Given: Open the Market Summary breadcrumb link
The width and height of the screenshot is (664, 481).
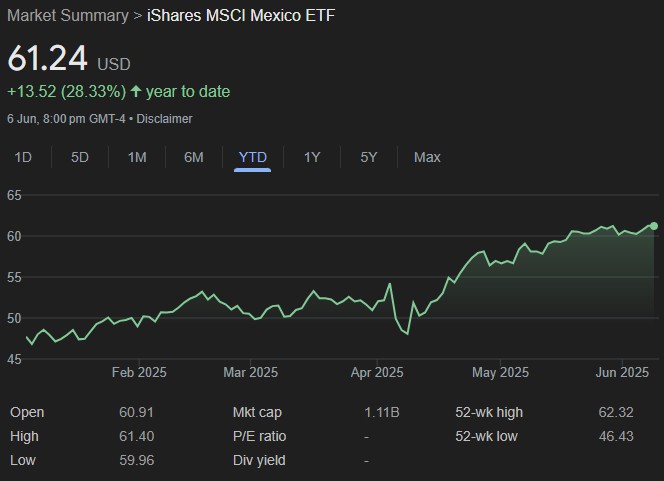Looking at the screenshot, I should pos(68,16).
